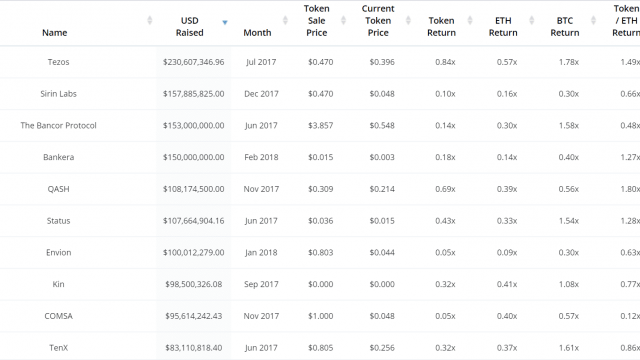Image resolution: width=640 pixels, height=360 pixels.
Task: Sort by Month using its arrows
Action: 285,20
